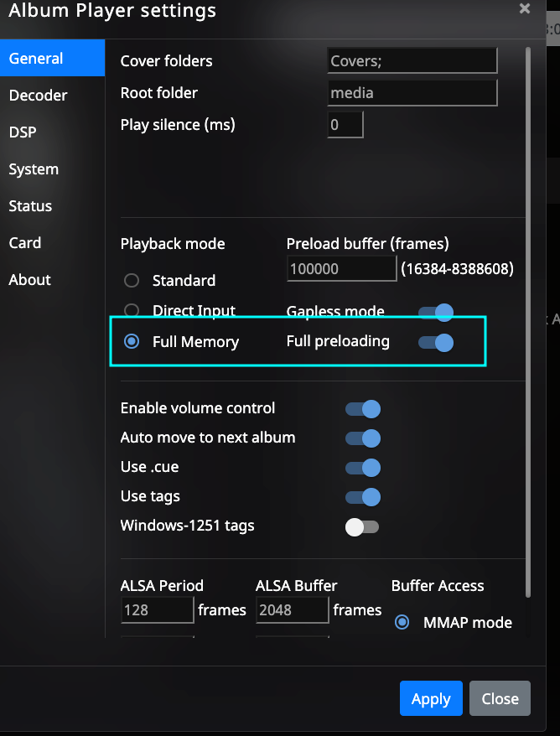This screenshot has width=560, height=736.
Task: Toggle Auto move to next album
Action: [363, 438]
